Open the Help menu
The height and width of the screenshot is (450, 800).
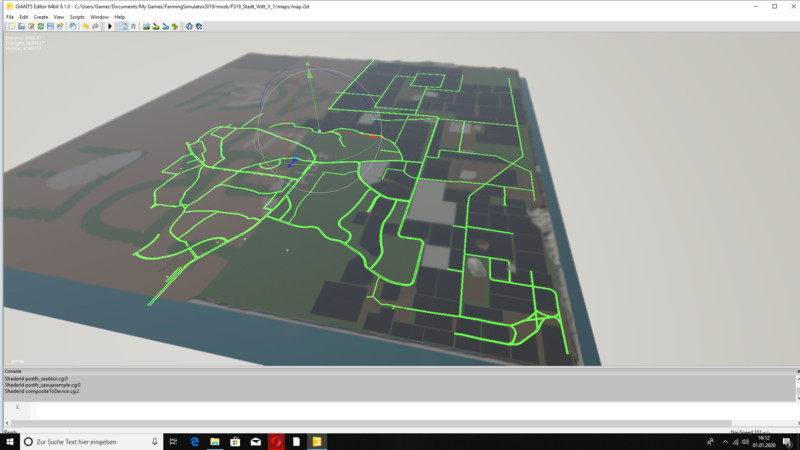[x=120, y=17]
